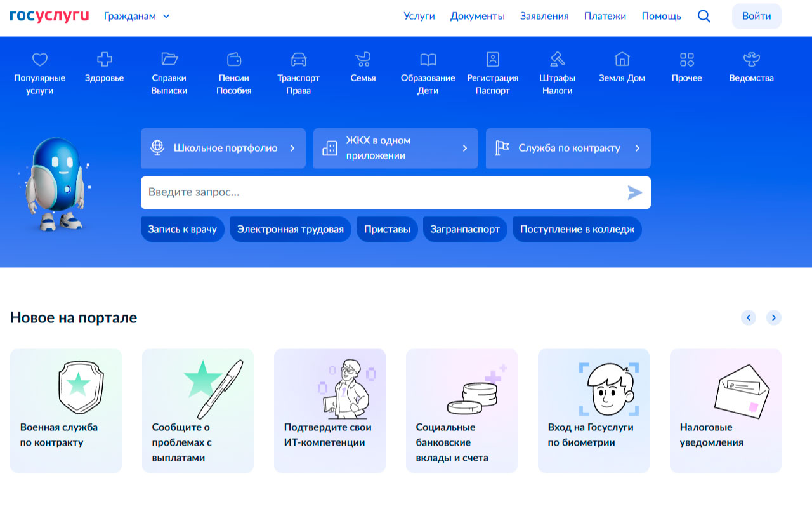
Task: Select the Загранпаспорт chip
Action: pyautogui.click(x=465, y=229)
